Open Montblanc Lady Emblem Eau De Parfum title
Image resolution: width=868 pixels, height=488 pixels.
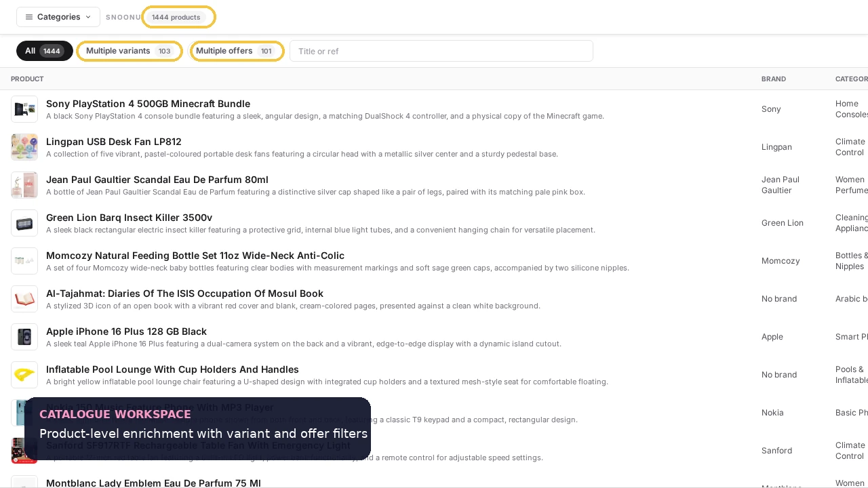[x=153, y=483]
